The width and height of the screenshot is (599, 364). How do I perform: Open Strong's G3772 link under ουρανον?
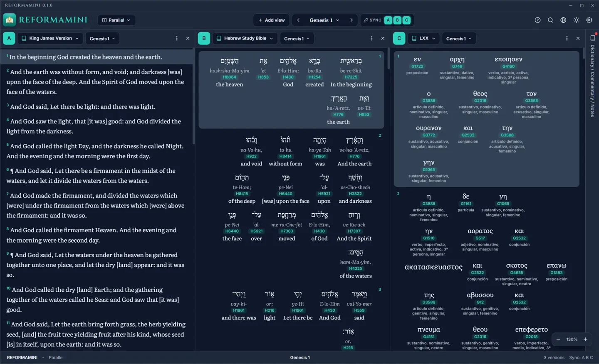tap(428, 135)
